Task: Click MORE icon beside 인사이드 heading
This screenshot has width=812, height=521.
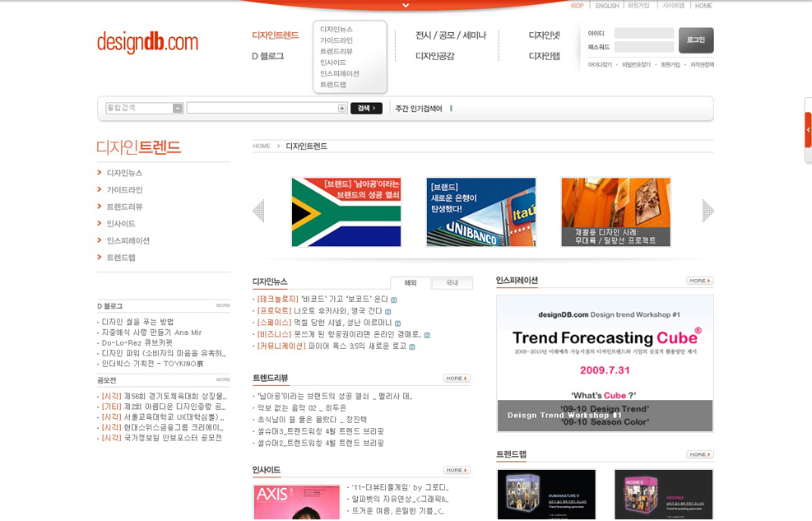Action: pos(457,470)
